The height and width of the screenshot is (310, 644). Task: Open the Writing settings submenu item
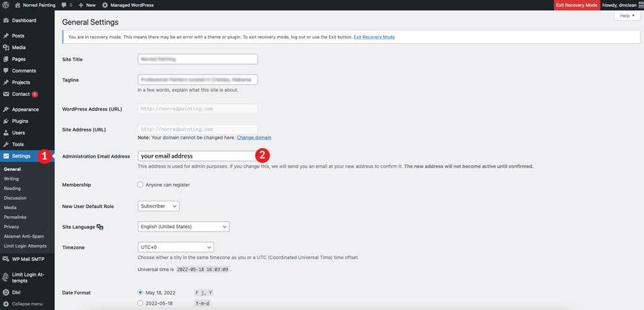point(11,179)
